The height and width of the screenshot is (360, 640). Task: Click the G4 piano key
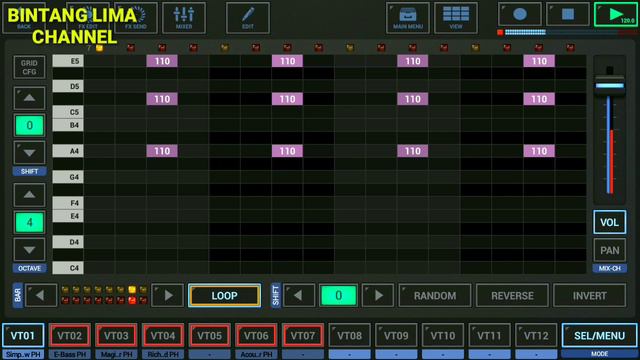point(68,177)
